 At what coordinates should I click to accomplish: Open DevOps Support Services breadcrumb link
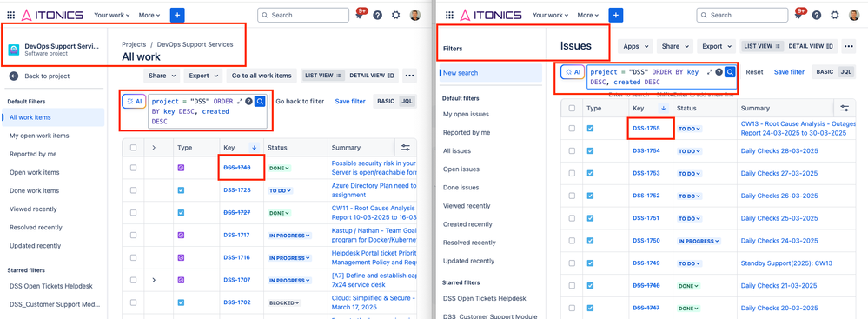tap(195, 44)
